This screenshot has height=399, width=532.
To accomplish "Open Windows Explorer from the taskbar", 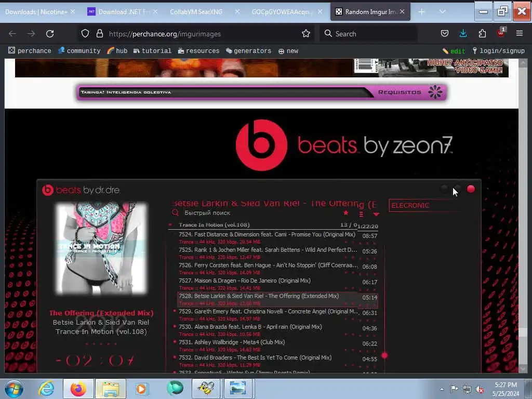I will pos(111,389).
